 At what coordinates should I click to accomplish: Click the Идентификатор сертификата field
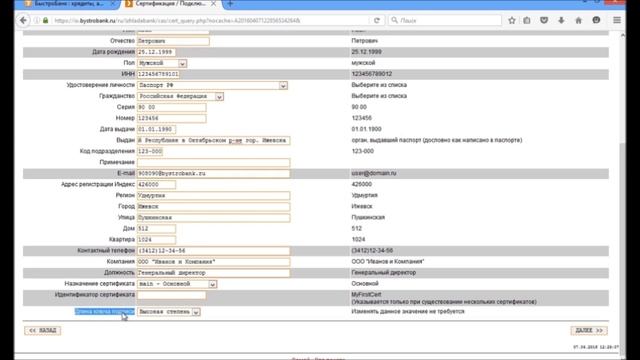pos(171,295)
